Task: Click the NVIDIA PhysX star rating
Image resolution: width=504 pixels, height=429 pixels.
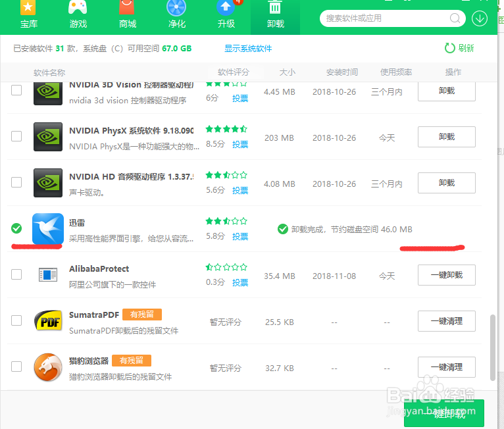Action: (x=226, y=129)
